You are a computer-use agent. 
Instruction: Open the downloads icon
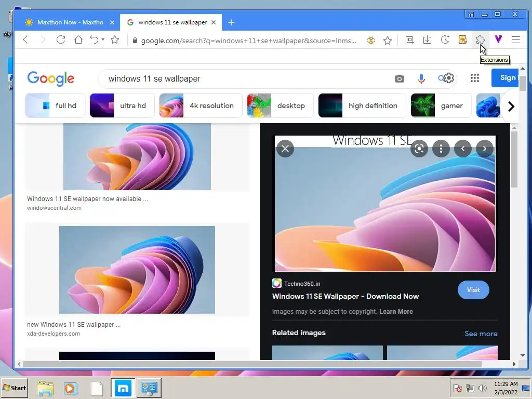click(x=428, y=39)
